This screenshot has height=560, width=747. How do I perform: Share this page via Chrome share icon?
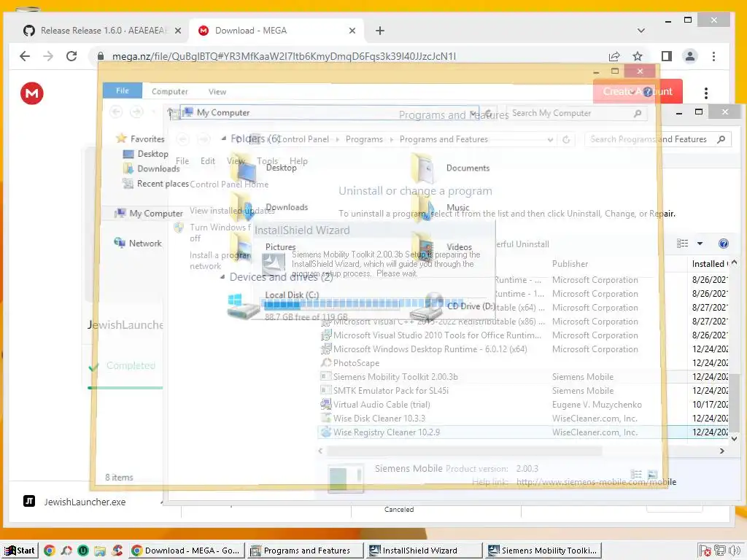coord(614,56)
